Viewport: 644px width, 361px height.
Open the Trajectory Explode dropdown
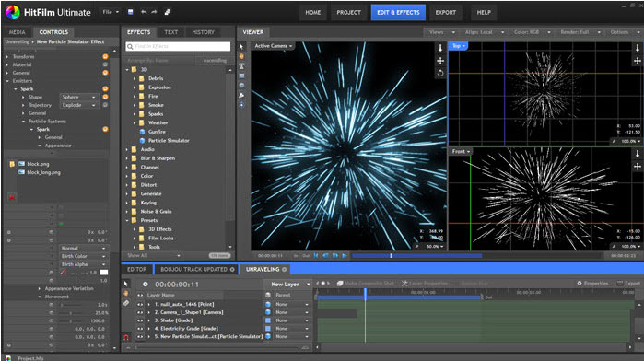click(x=79, y=105)
